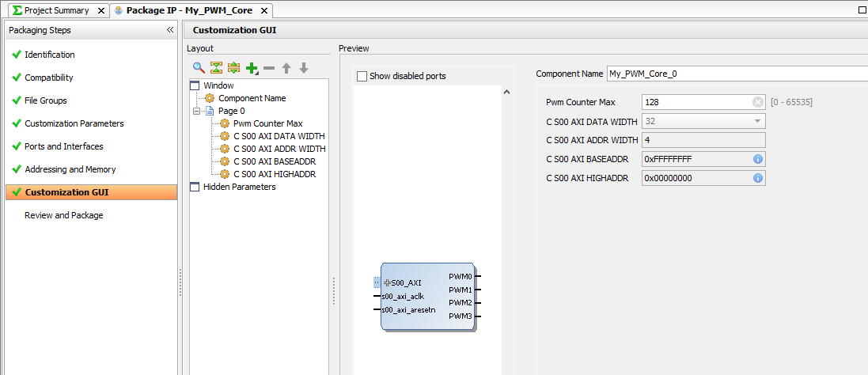This screenshot has height=375, width=868.
Task: Click the C S00 AXI ADDR WIDTH field
Action: click(x=703, y=140)
